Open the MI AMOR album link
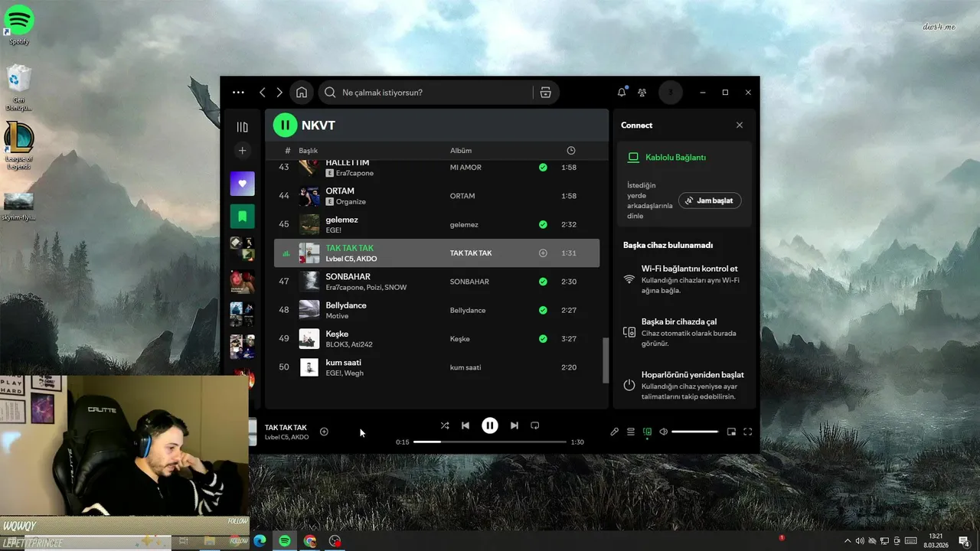The width and height of the screenshot is (980, 551). pos(465,168)
